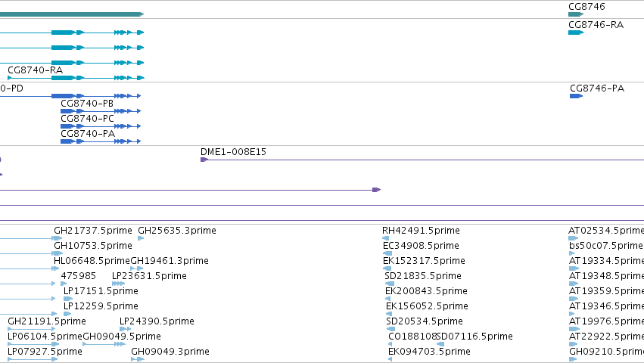Click the GH09049.3prime EST feature
644x363 pixels.
click(x=138, y=359)
